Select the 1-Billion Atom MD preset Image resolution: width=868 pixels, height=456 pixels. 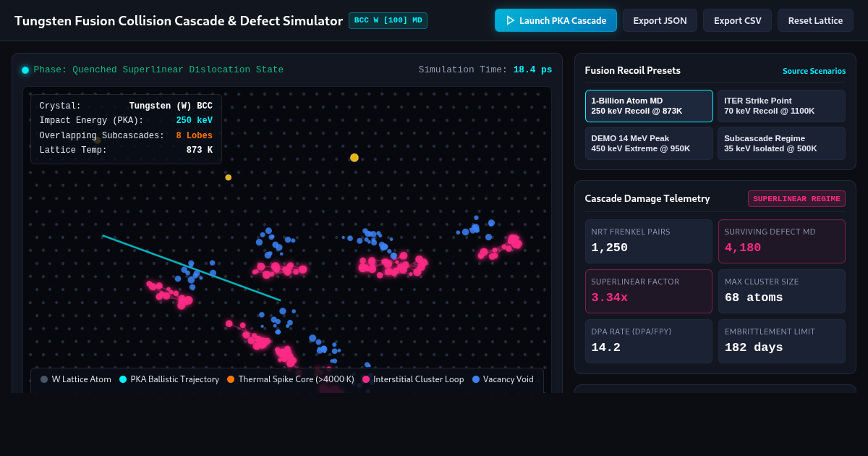(x=649, y=106)
